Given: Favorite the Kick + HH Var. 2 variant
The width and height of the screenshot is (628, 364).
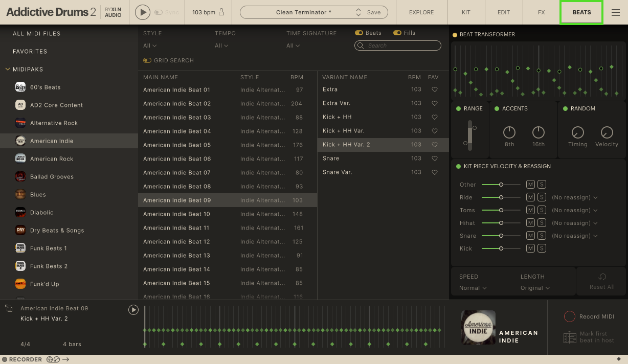Looking at the screenshot, I should pos(435,145).
